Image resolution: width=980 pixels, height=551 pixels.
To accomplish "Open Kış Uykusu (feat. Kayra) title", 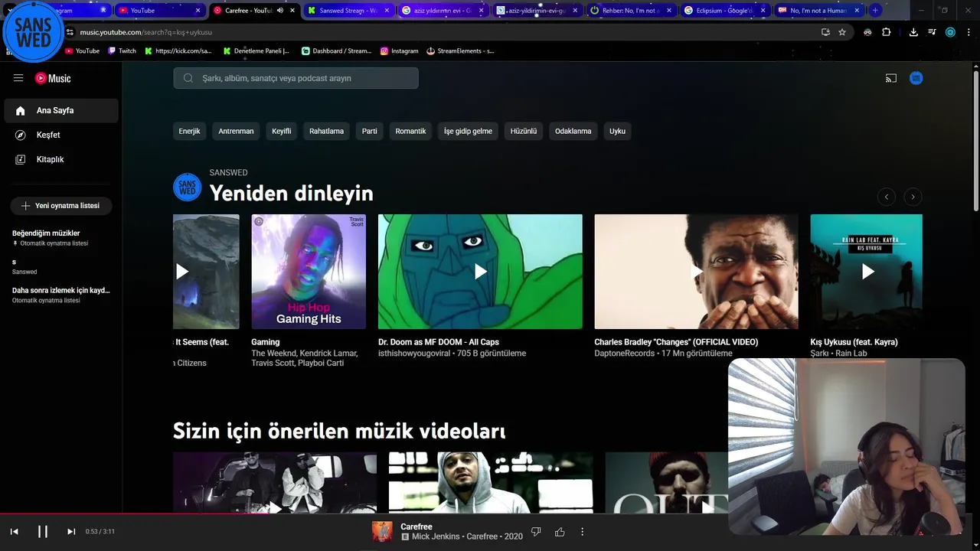I will pyautogui.click(x=854, y=342).
